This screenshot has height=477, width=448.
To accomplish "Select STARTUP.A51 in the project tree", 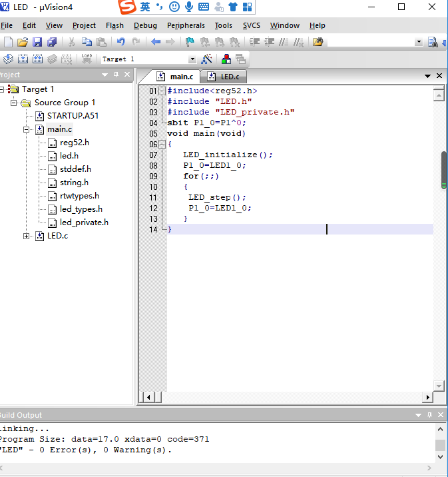I will [x=73, y=116].
